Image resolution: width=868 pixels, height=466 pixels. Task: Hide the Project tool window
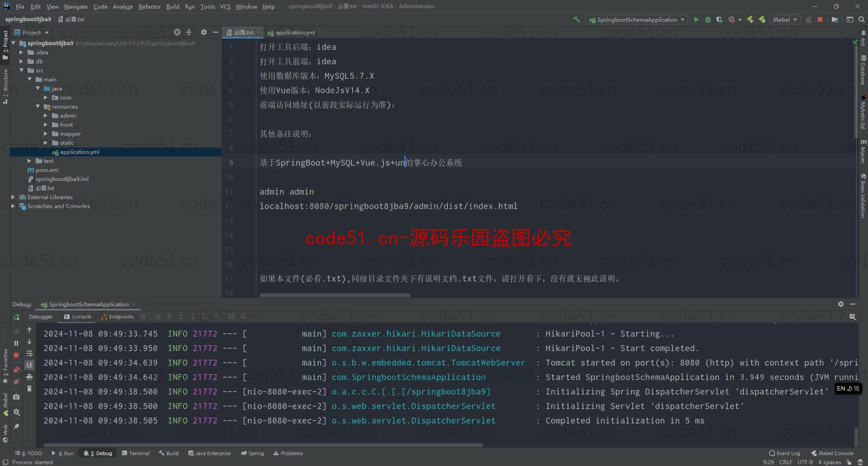tap(216, 32)
